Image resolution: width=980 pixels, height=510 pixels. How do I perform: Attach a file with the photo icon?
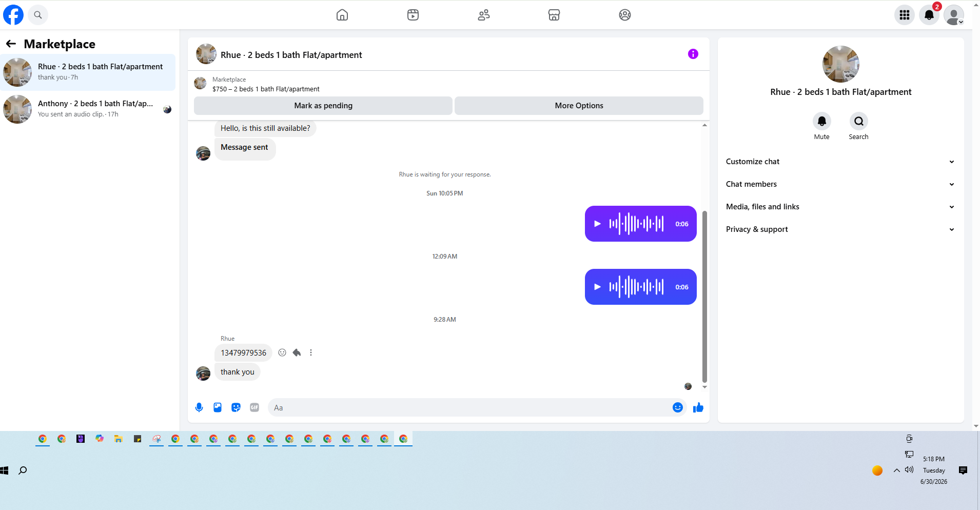click(x=218, y=407)
